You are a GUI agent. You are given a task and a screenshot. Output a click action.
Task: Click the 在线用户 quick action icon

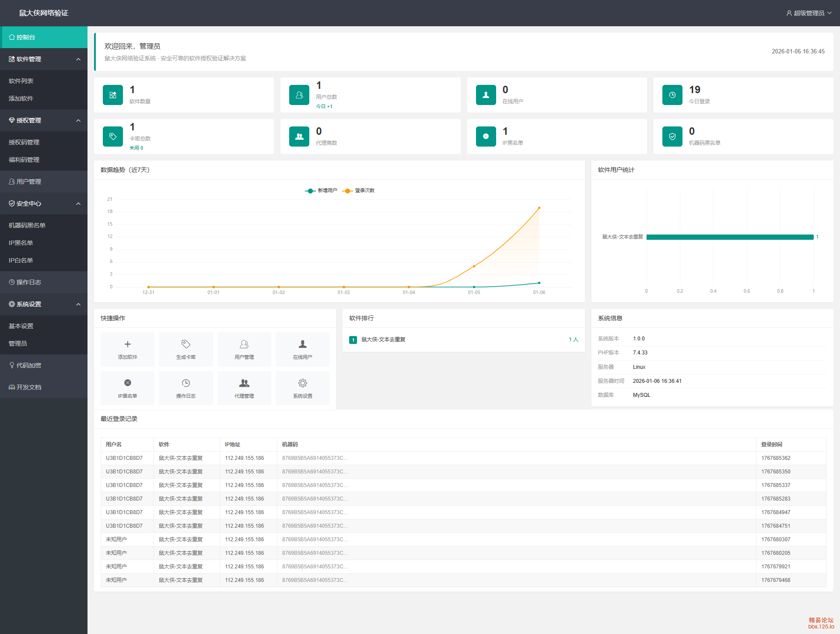pyautogui.click(x=302, y=344)
